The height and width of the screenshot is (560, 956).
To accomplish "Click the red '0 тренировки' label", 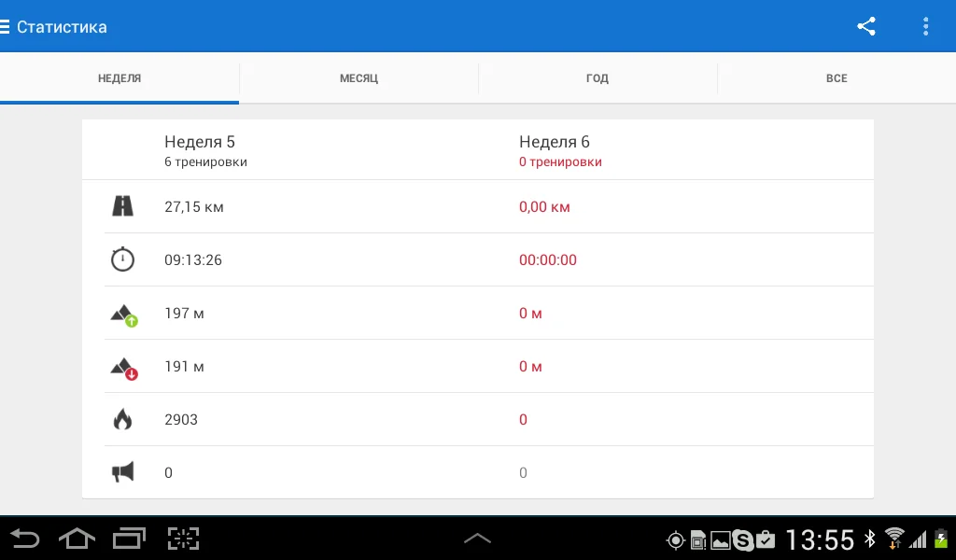I will pyautogui.click(x=560, y=162).
